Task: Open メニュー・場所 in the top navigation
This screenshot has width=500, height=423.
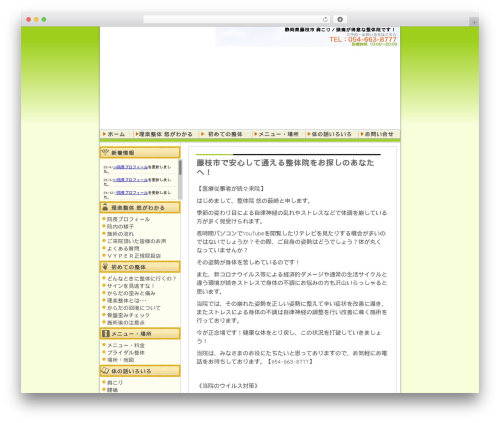Action: [279, 134]
